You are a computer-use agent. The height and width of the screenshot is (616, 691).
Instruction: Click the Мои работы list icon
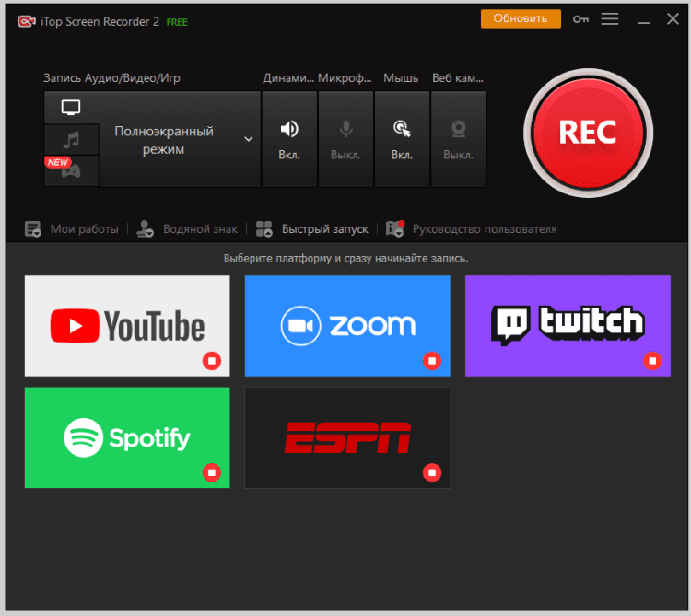pyautogui.click(x=32, y=229)
